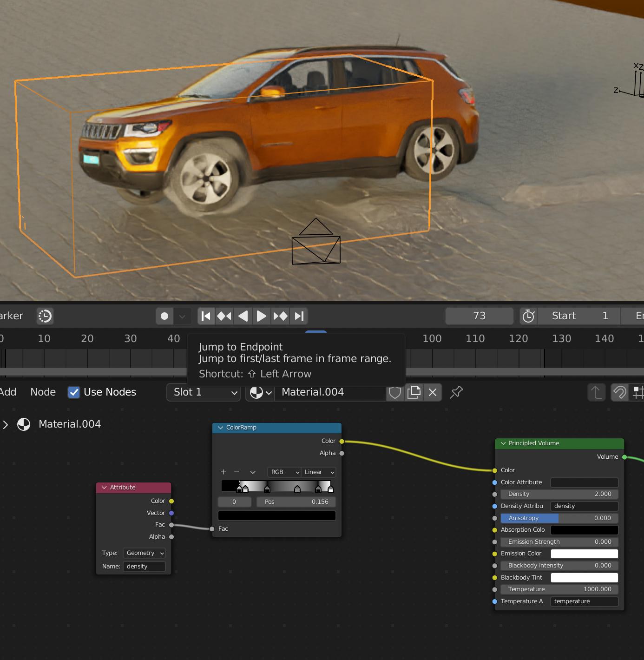Toggle the pin node tree icon
The height and width of the screenshot is (660, 644).
pos(456,393)
